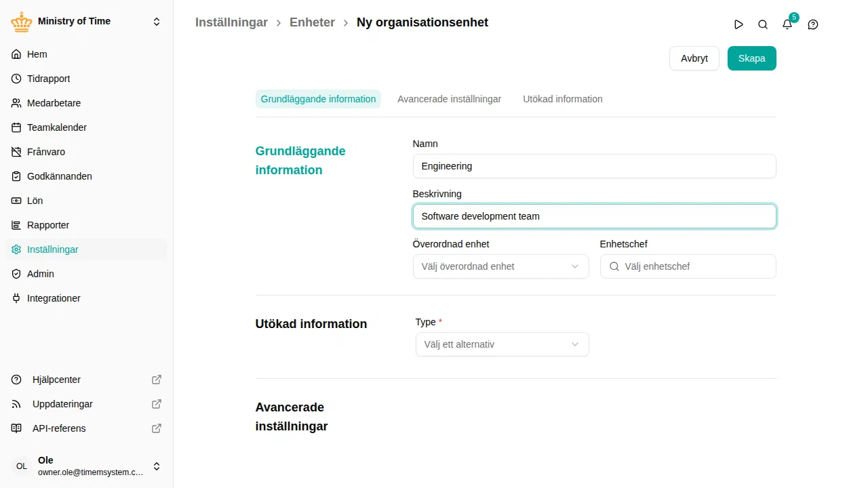This screenshot has height=488, width=868.
Task: Select the Admin shield icon
Action: click(16, 274)
